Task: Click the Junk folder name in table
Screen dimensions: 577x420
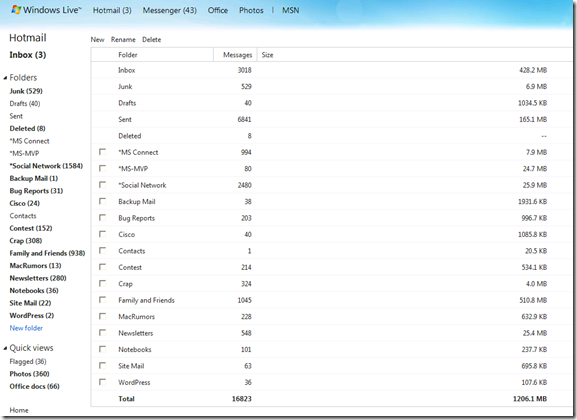Action: [125, 87]
